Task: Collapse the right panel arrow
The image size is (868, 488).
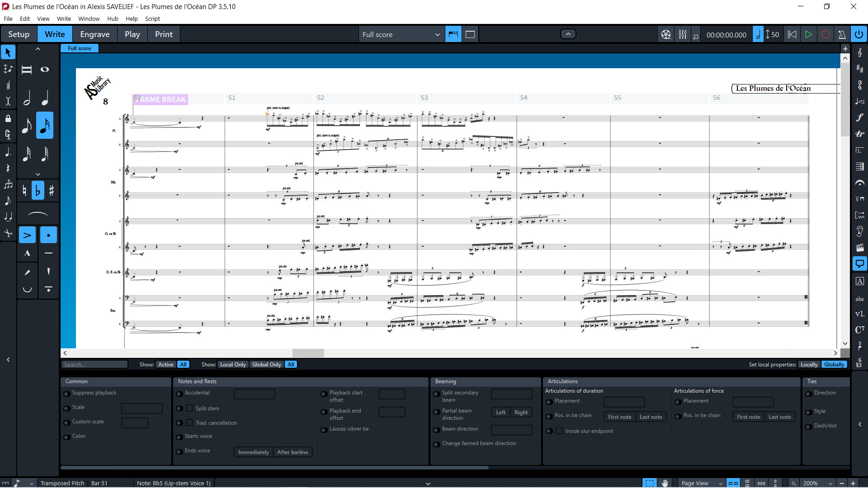Action: (860, 424)
